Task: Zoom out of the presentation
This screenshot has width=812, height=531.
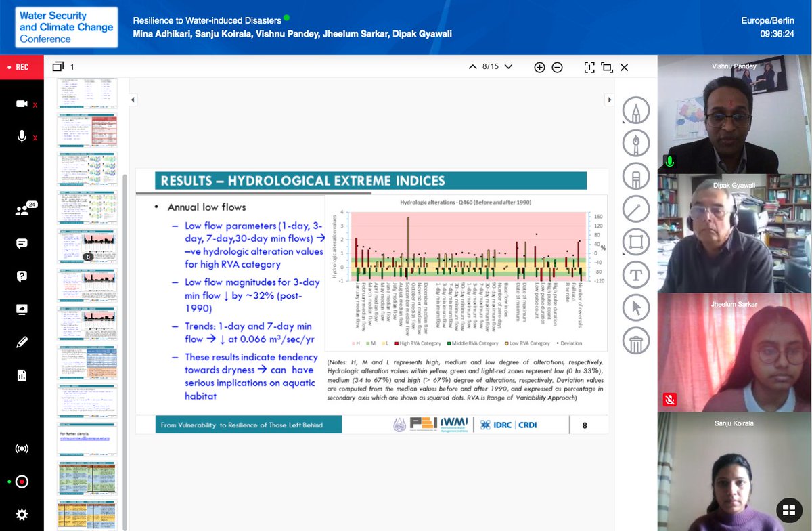Action: pyautogui.click(x=557, y=67)
